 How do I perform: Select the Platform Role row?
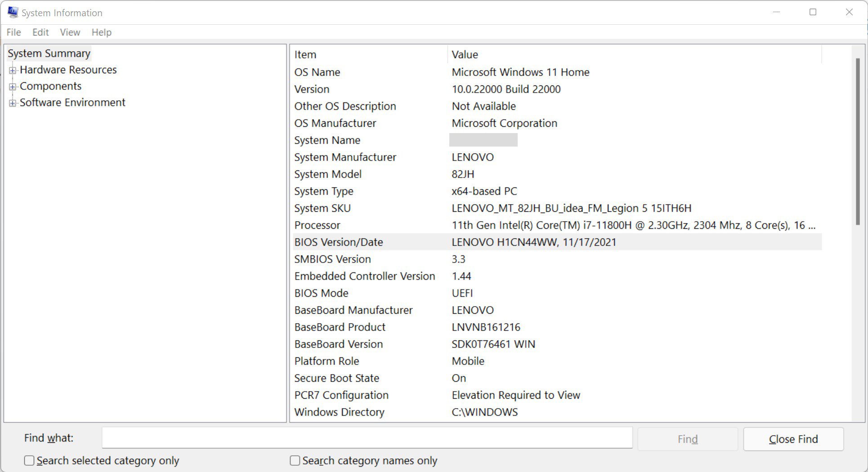coord(557,361)
